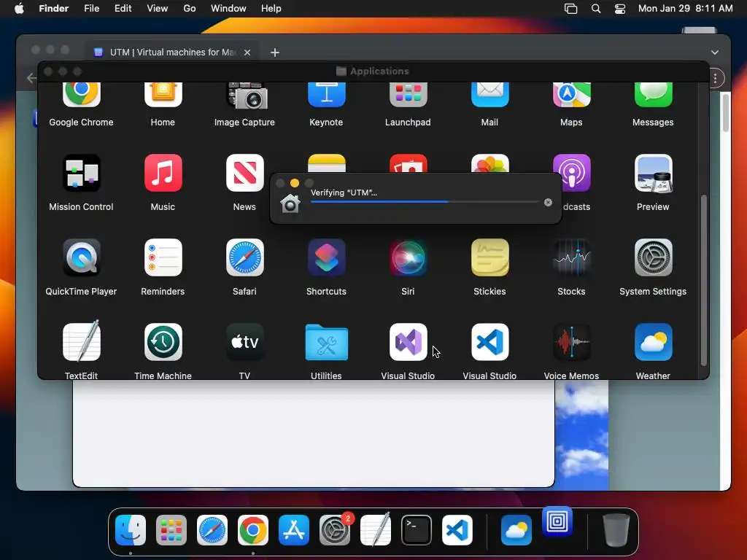Click the date and time in menu bar
This screenshot has width=747, height=560.
coord(685,9)
